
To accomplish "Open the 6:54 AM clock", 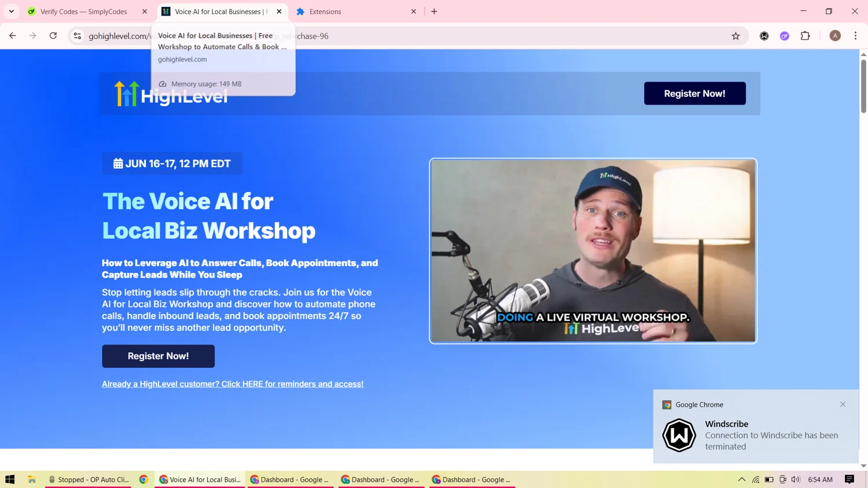I will click(820, 479).
